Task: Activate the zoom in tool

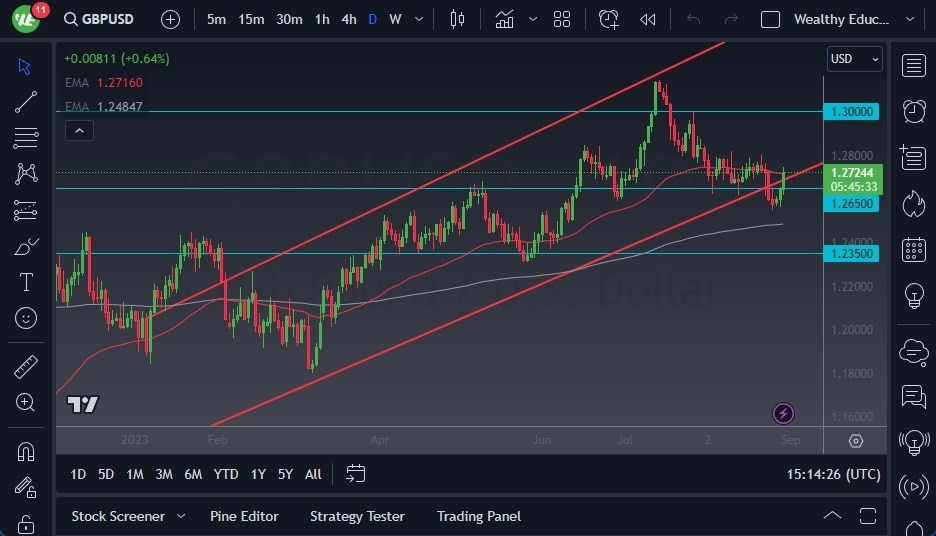Action: click(x=26, y=402)
